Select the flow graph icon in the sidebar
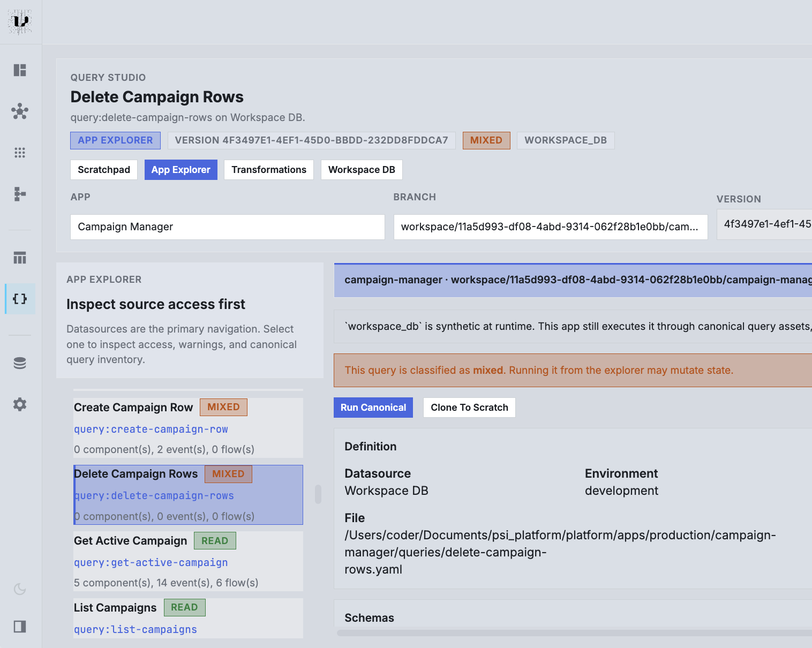The width and height of the screenshot is (812, 648). [20, 111]
